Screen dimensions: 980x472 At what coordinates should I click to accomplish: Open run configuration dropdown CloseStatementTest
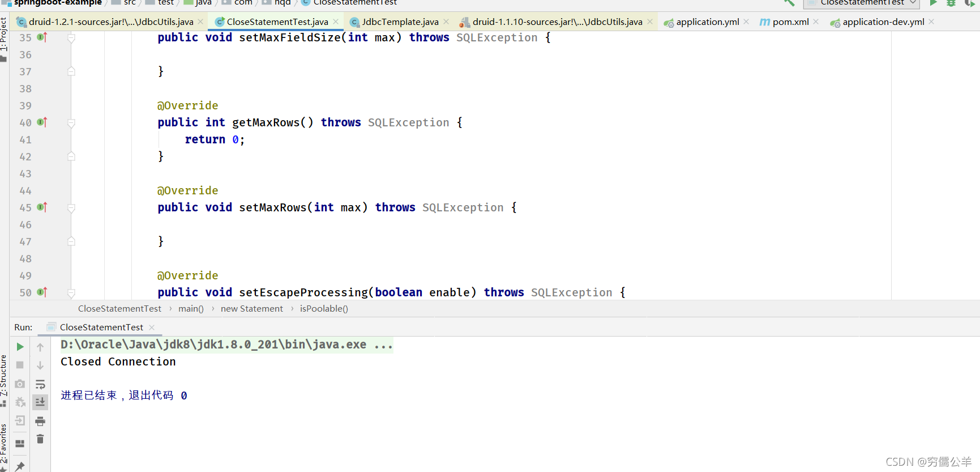[x=862, y=3]
